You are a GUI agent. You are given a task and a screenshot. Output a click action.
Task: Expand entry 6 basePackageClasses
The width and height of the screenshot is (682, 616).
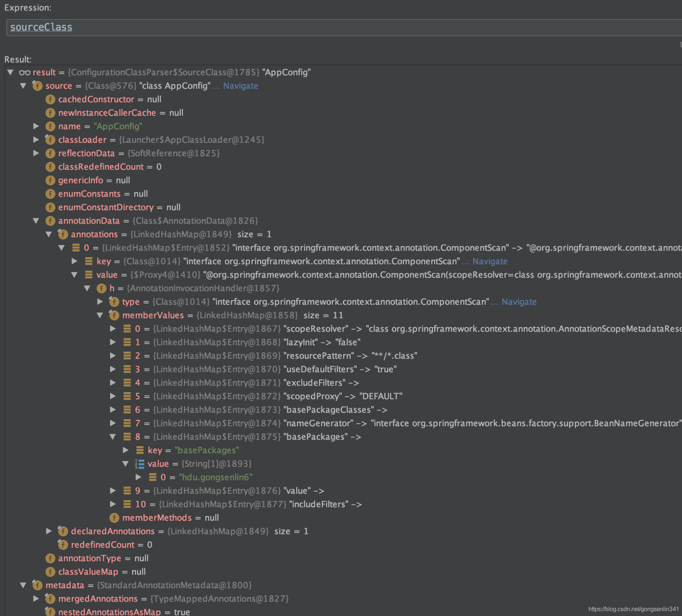pos(113,410)
